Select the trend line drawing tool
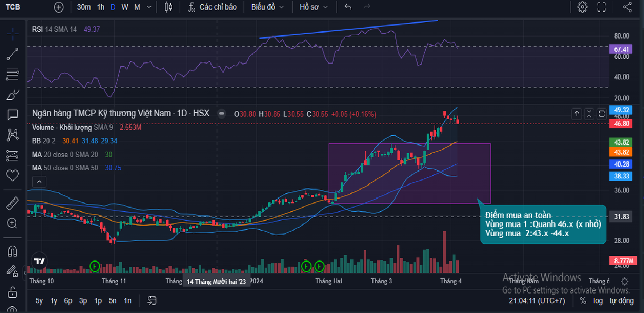This screenshot has width=644, height=313. pyautogui.click(x=13, y=54)
